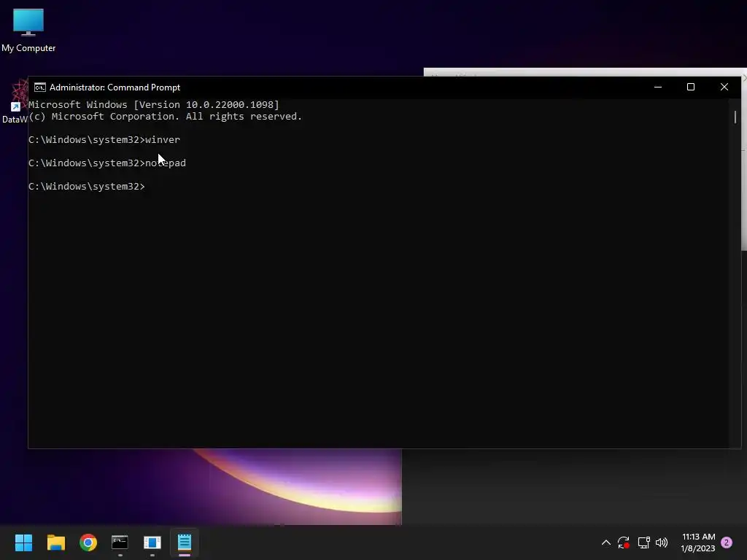
Task: Switch to Command Prompt taskbar icon
Action: tap(120, 542)
